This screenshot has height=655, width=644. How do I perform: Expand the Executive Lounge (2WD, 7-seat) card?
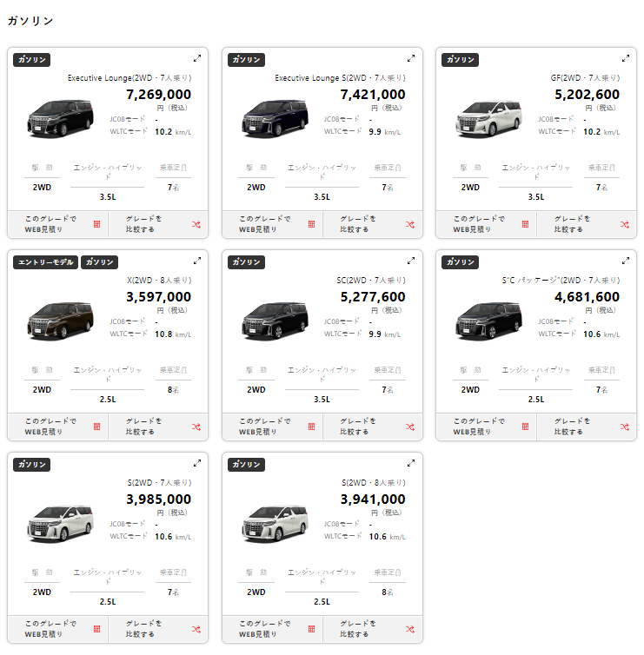click(197, 58)
